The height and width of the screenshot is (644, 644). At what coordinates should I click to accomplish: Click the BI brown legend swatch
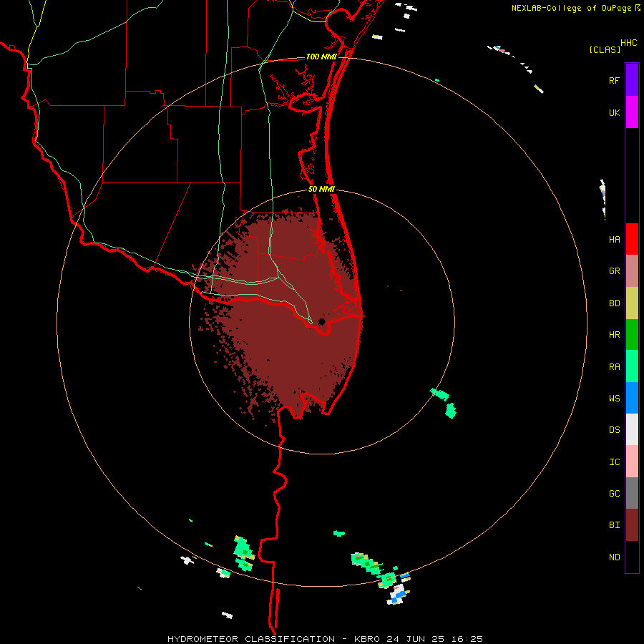632,525
